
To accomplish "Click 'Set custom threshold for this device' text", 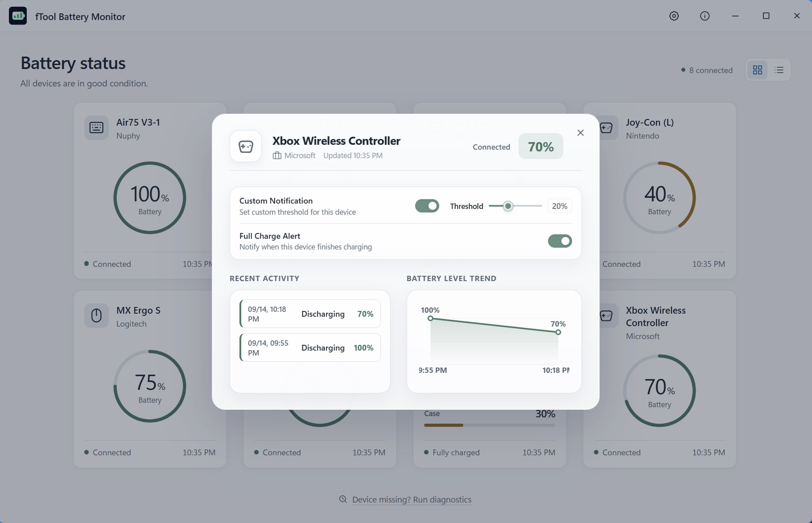I will point(297,212).
